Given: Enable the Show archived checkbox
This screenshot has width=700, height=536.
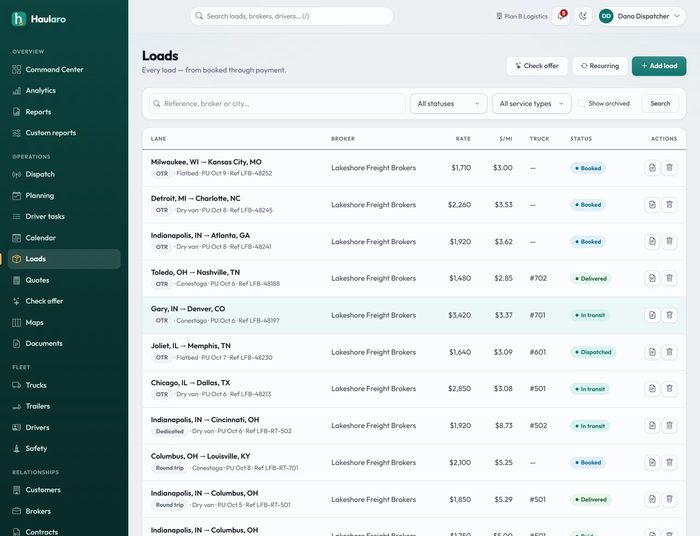Looking at the screenshot, I should 581,104.
